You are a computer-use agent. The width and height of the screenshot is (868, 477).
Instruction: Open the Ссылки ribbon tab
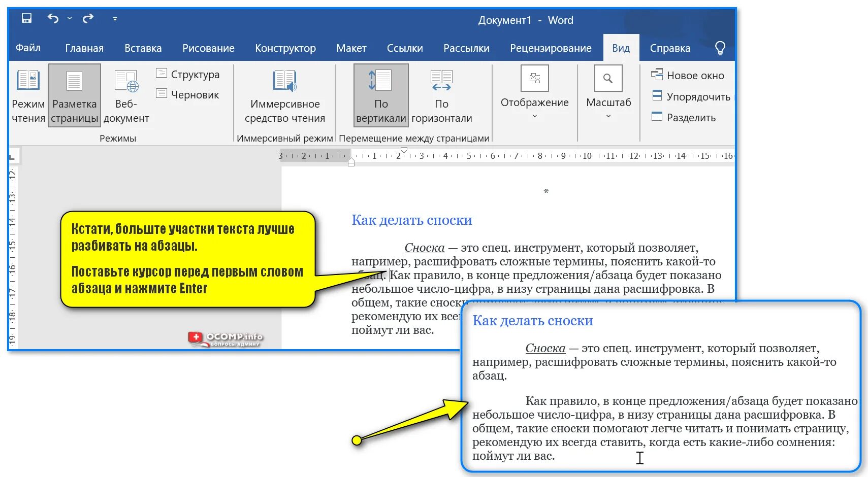click(x=405, y=48)
